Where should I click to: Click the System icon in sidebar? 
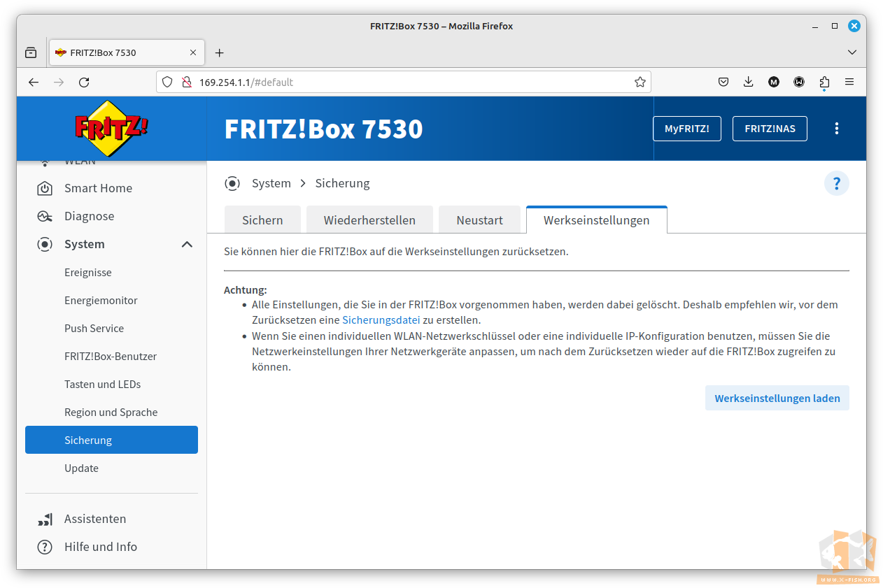click(45, 244)
